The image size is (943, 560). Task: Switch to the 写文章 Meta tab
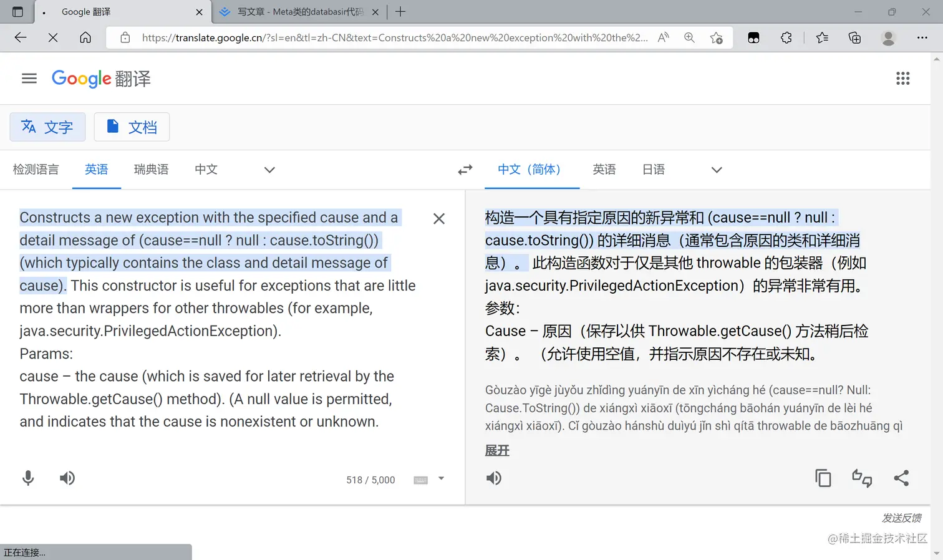click(299, 12)
